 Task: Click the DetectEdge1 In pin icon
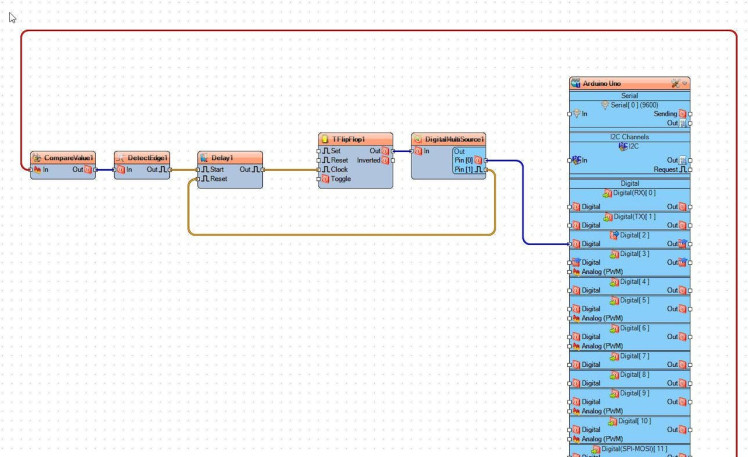[x=121, y=170]
